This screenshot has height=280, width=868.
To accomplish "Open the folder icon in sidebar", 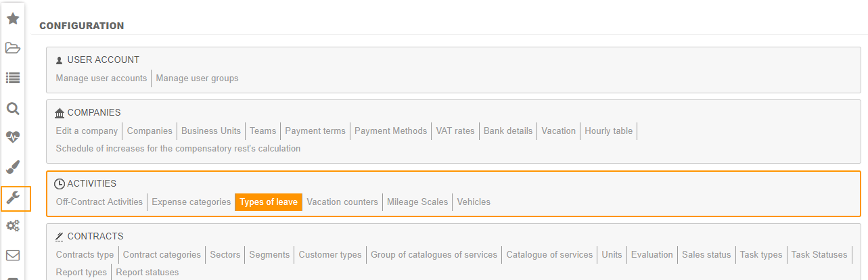I will point(12,48).
